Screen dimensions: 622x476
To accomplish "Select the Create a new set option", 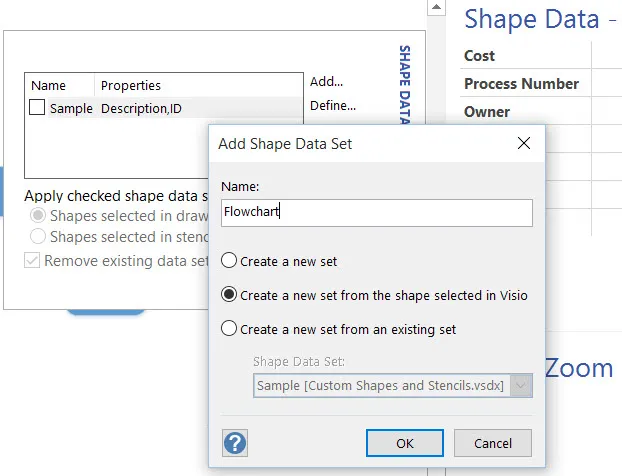I will pyautogui.click(x=229, y=261).
